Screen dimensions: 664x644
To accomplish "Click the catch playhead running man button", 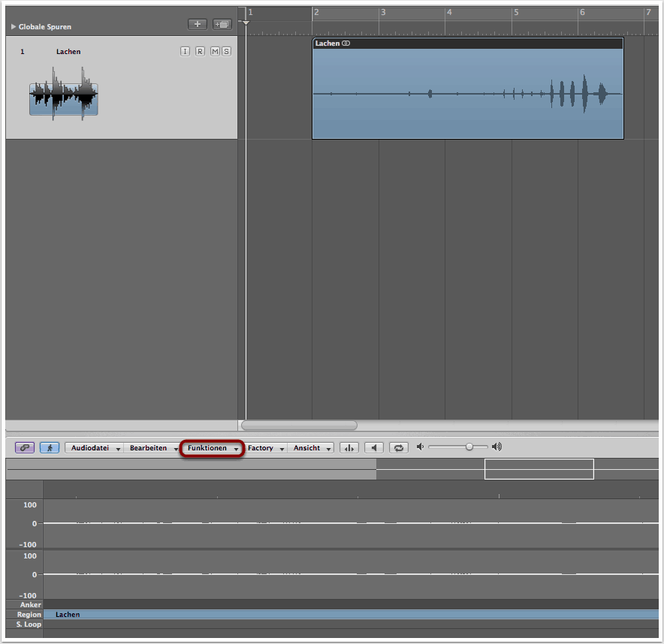I will pos(50,447).
